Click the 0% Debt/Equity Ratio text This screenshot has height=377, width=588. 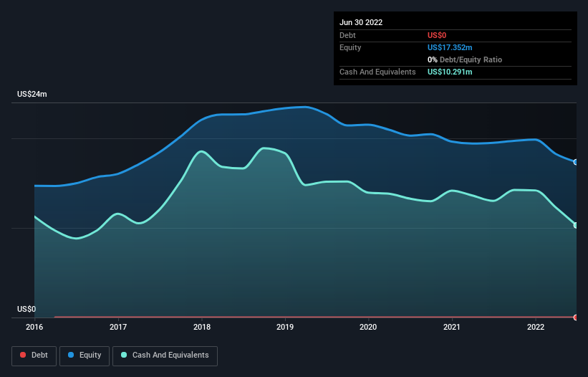point(465,59)
